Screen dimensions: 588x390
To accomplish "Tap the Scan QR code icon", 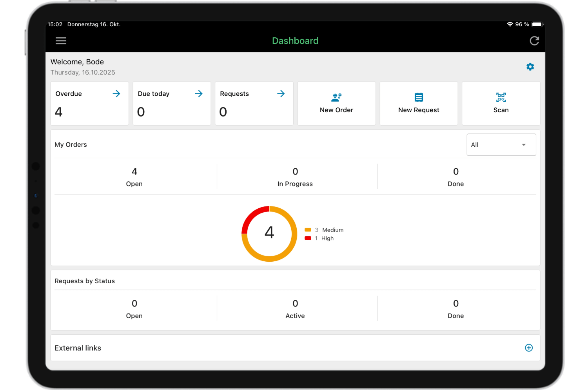I will pos(501,97).
